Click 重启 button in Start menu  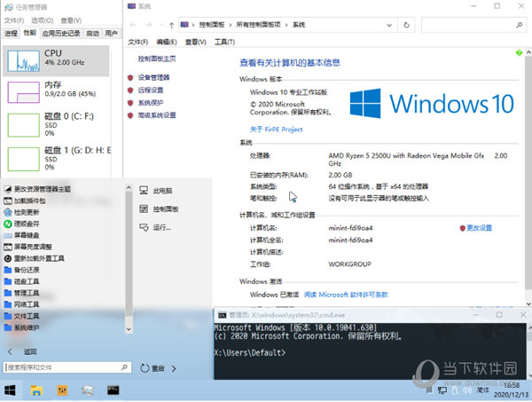tap(153, 369)
